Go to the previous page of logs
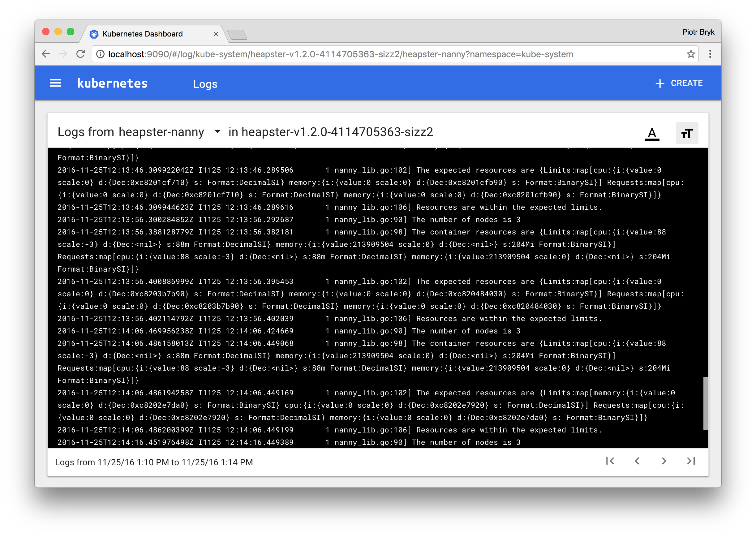 click(637, 462)
